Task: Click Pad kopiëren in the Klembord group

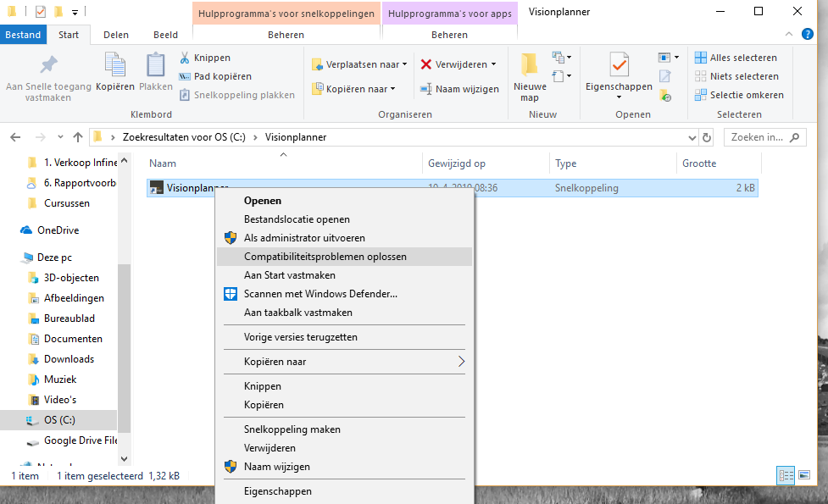Action: [215, 76]
